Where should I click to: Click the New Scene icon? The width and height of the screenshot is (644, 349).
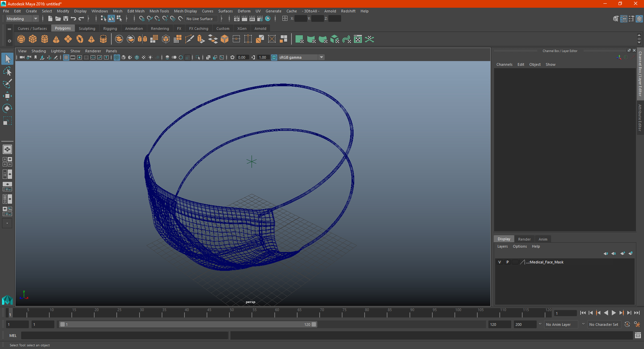pos(50,18)
